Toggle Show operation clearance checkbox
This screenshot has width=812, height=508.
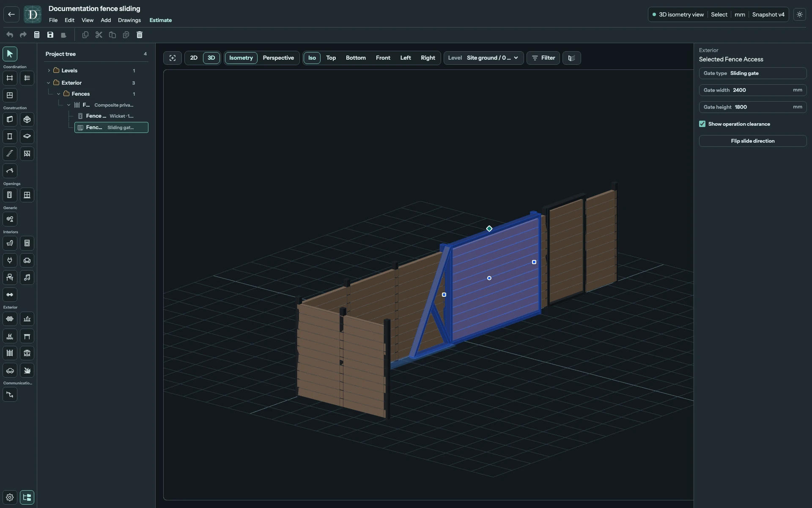(x=702, y=124)
